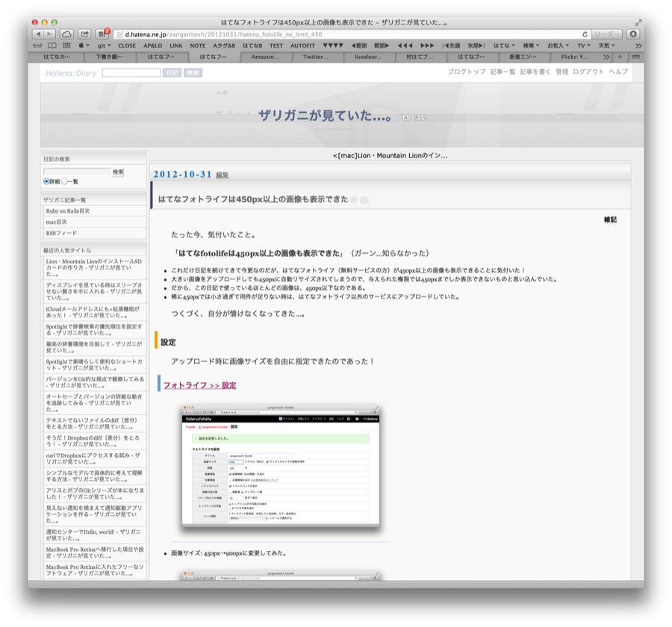Click the Reader (リーダー) button

(x=606, y=34)
